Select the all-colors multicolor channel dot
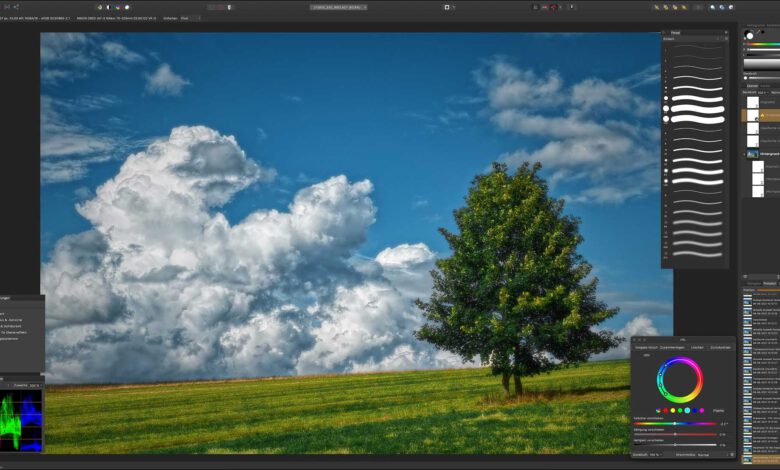Screen dimensions: 780x470 coord(658,410)
